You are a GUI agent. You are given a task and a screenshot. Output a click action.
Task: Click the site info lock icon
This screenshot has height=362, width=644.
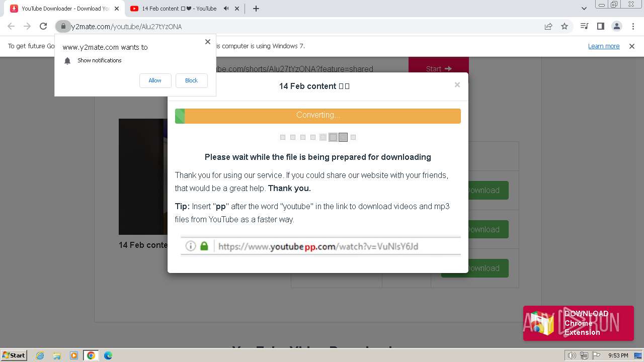click(x=63, y=26)
